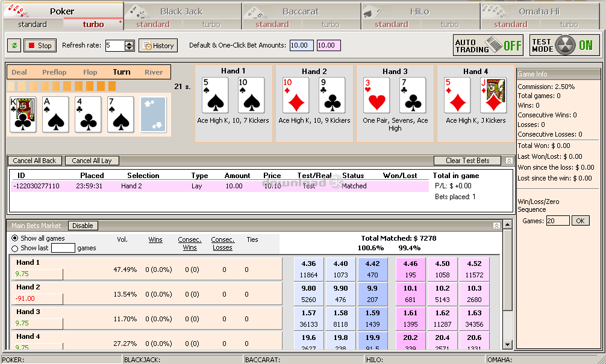Open the Baccarat game tab

301,11
